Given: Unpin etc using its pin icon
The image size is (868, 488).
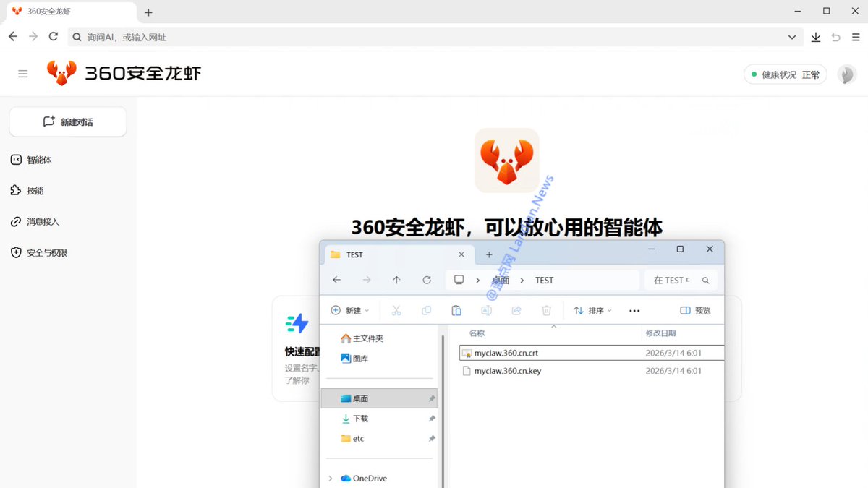Looking at the screenshot, I should pos(432,438).
